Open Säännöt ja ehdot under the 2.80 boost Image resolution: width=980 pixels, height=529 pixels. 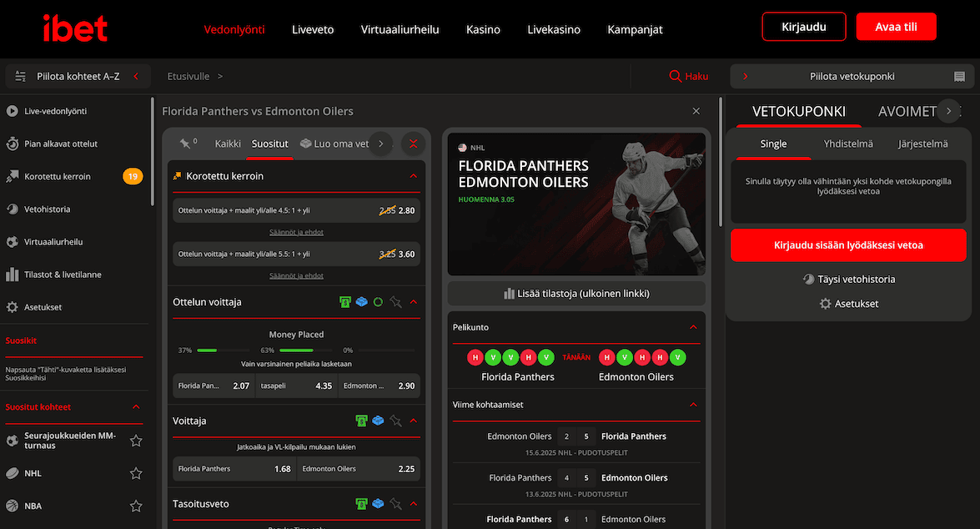296,232
